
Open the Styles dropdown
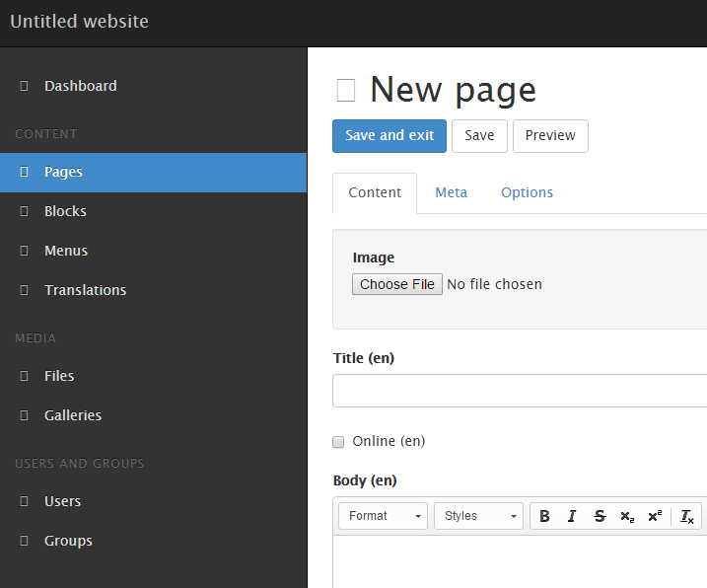[x=479, y=516]
